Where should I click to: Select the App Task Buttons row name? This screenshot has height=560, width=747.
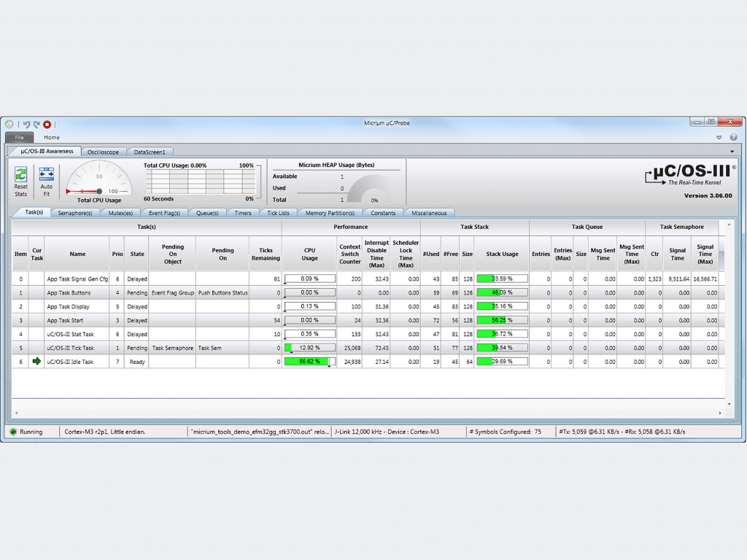(x=69, y=293)
